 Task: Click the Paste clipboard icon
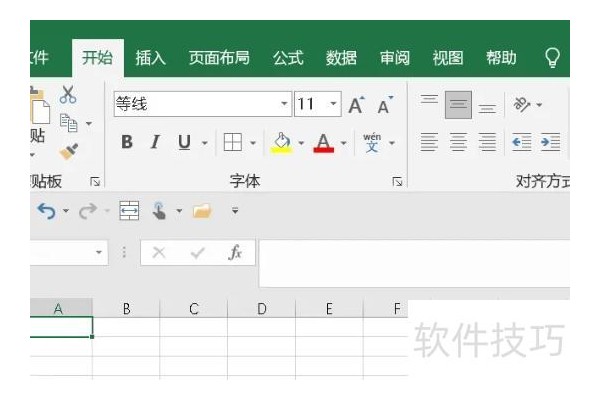(40, 106)
